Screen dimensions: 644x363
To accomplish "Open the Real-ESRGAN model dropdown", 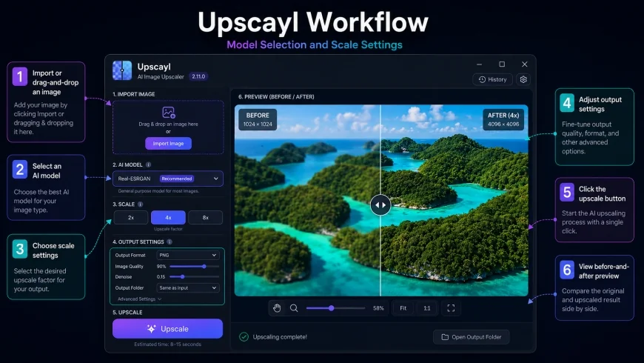I will pos(168,179).
